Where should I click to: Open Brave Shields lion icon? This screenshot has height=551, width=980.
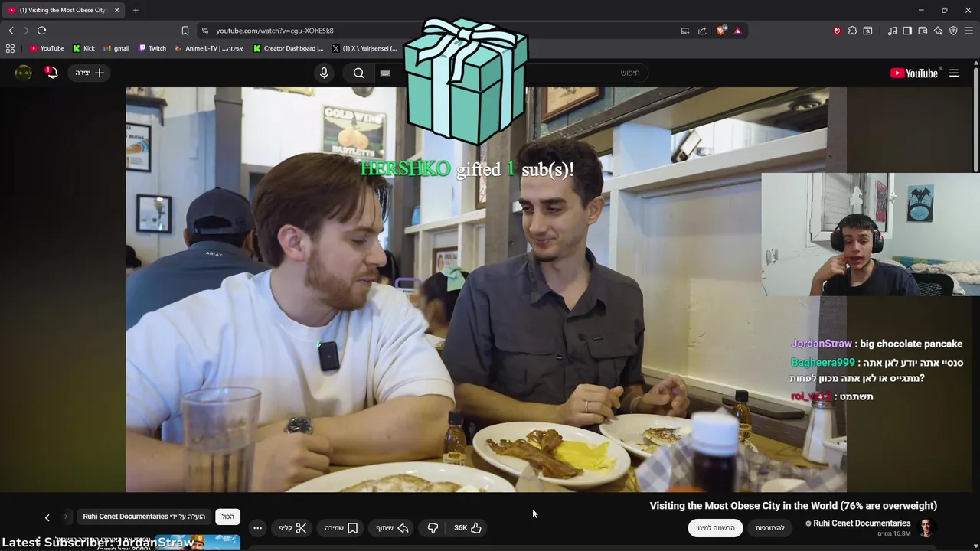pos(720,31)
